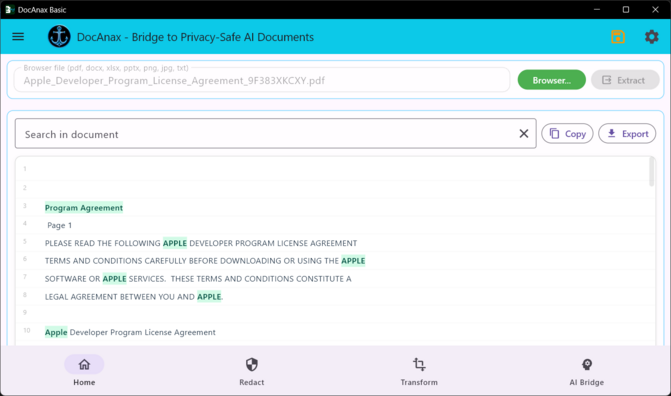Click the 'Page 1' line
Screen dimensions: 671x396
point(59,225)
